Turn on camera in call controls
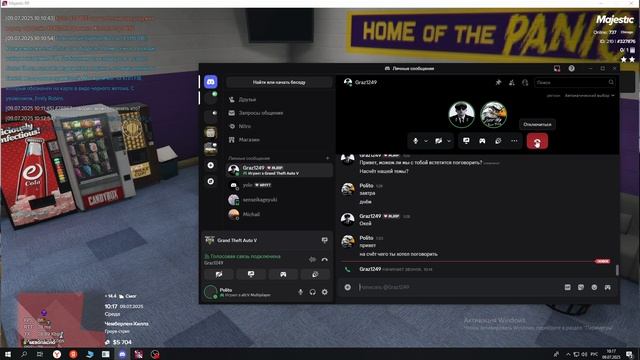The height and width of the screenshot is (360, 640). 438,141
